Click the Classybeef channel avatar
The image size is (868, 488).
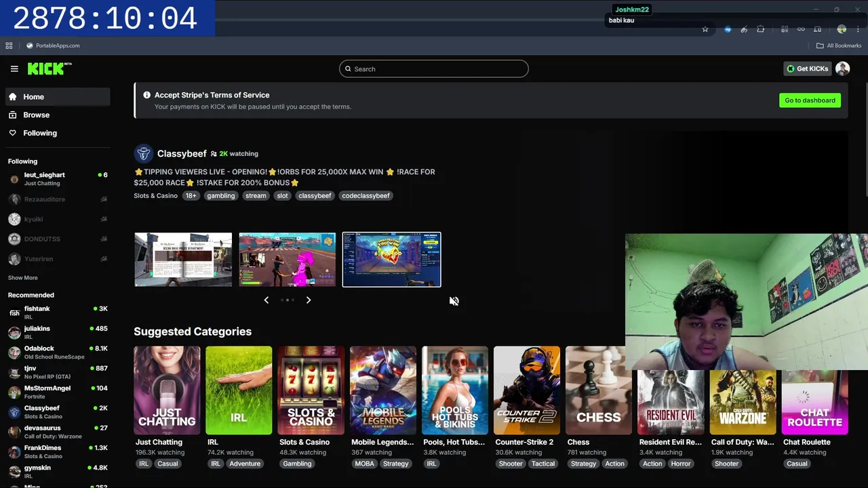[x=143, y=154]
